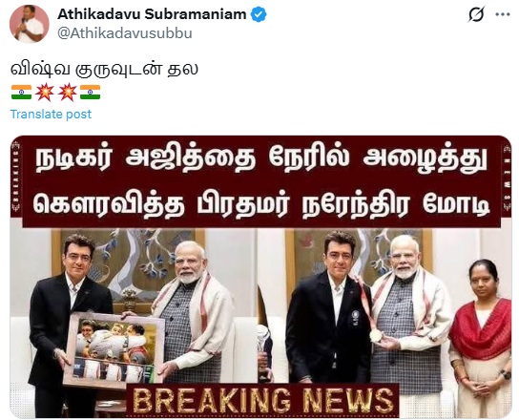Click the Tamil headline in the image
This screenshot has width=519, height=420.
tap(261, 181)
